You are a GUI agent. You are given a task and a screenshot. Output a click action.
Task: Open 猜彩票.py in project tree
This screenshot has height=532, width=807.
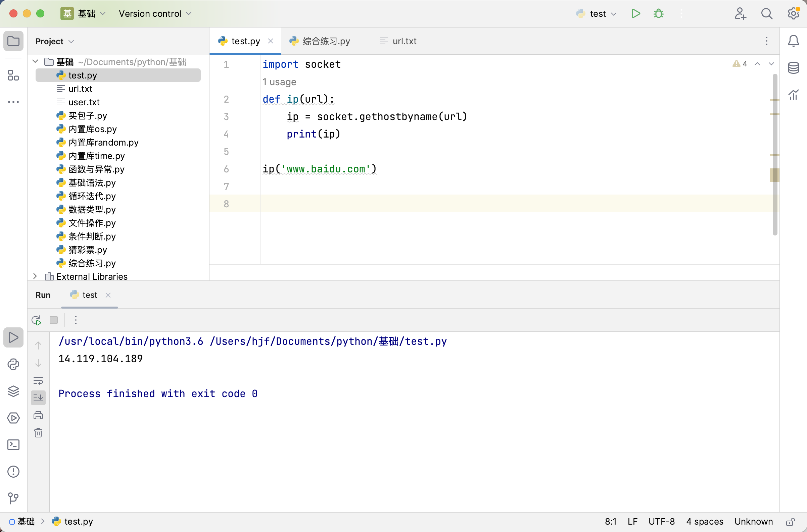[x=118, y=250]
